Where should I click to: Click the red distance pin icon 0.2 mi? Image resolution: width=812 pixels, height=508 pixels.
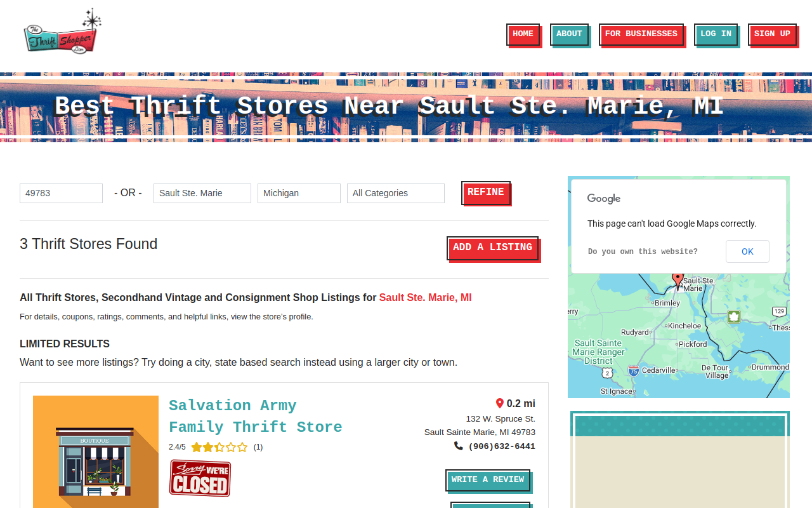coord(499,403)
